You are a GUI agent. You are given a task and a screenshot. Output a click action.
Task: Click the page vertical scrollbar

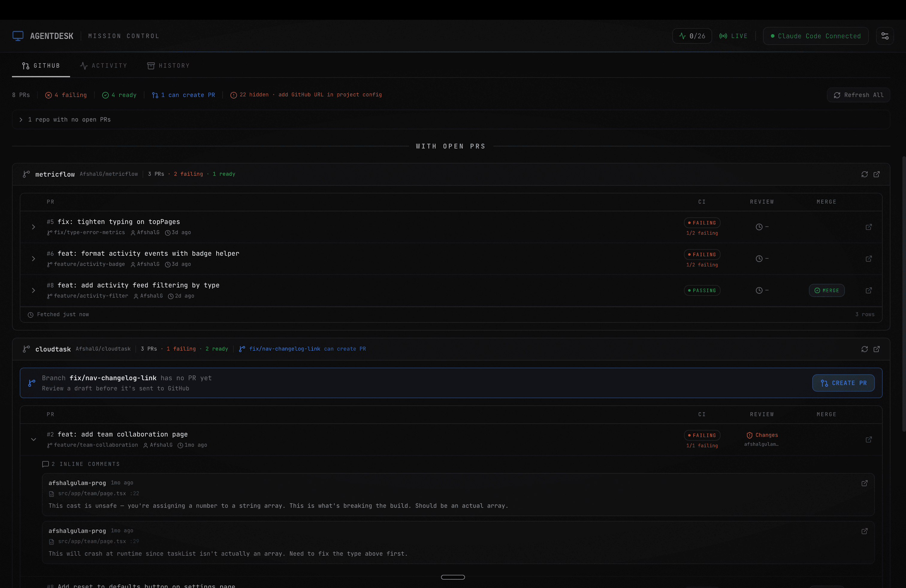(904, 294)
